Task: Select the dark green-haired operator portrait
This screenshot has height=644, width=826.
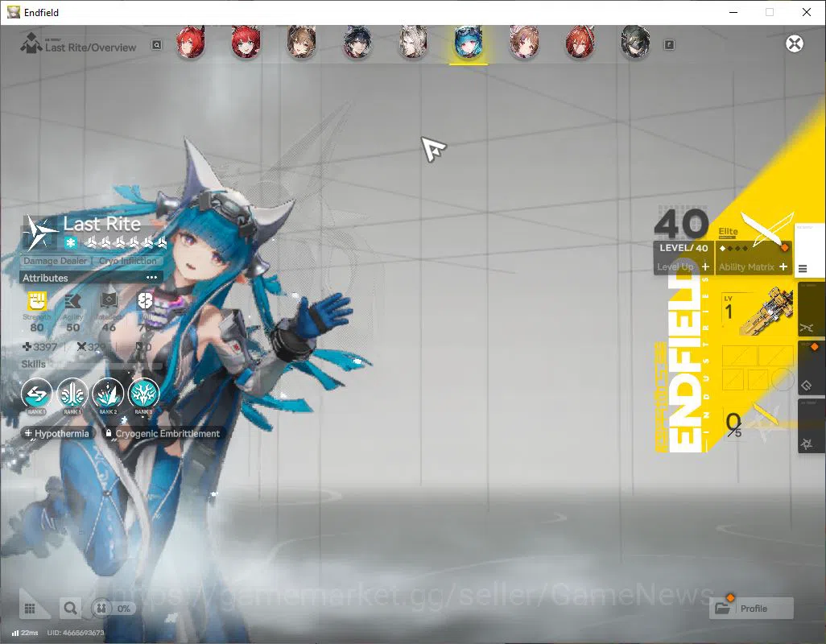Action: [635, 43]
